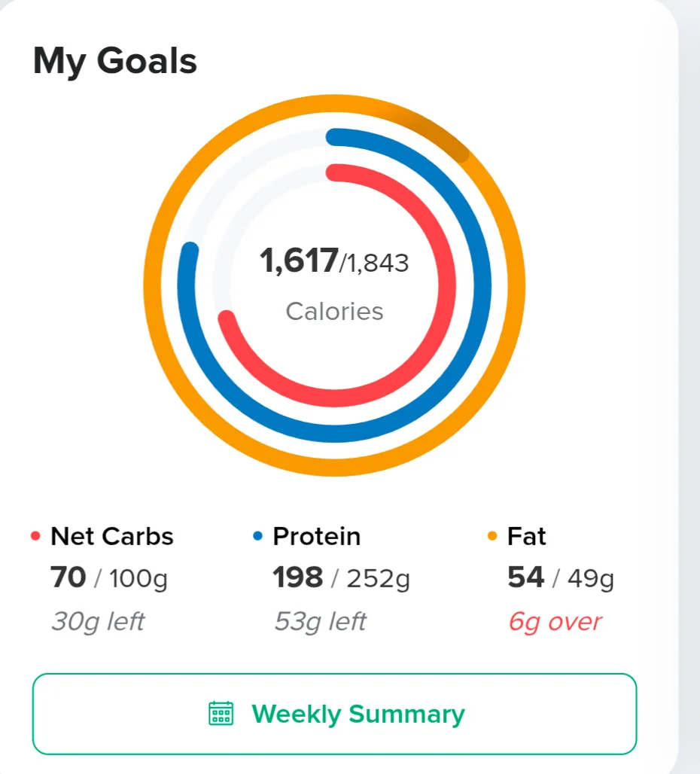Click the 54 / 49g fat value
Image resolution: width=700 pixels, height=774 pixels.
[x=561, y=578]
